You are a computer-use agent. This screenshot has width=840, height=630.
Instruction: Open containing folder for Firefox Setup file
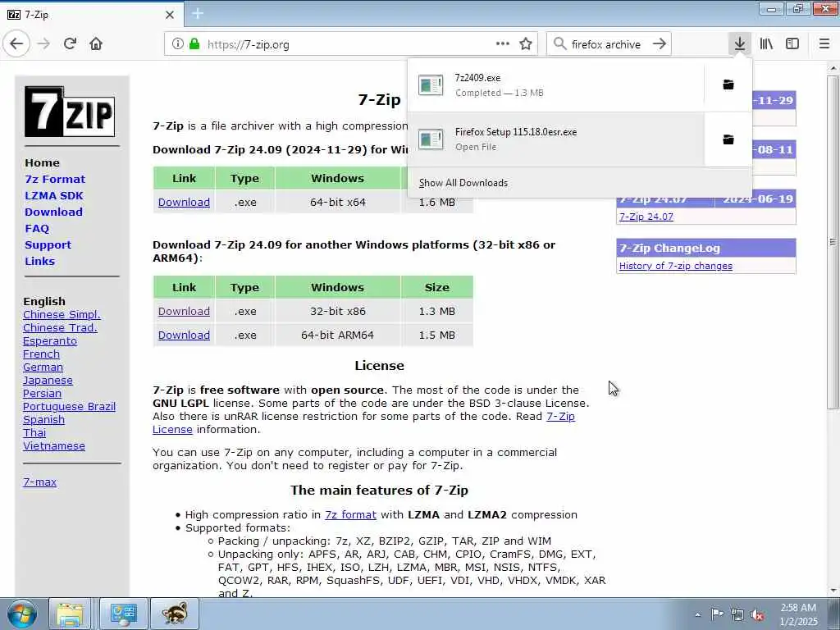click(728, 139)
